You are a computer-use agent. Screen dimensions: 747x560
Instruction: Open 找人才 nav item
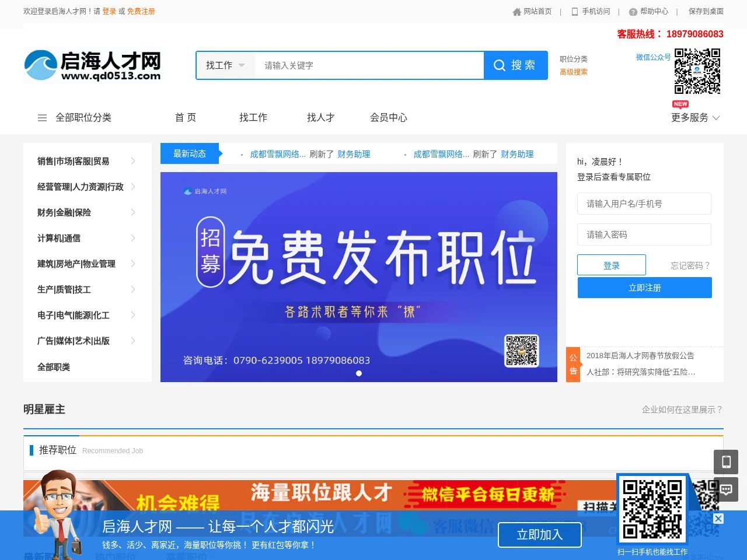[x=321, y=118]
